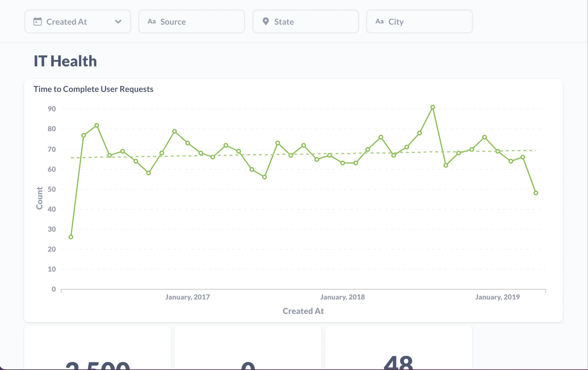
Task: Click the January, 2017 axis label
Action: point(188,297)
